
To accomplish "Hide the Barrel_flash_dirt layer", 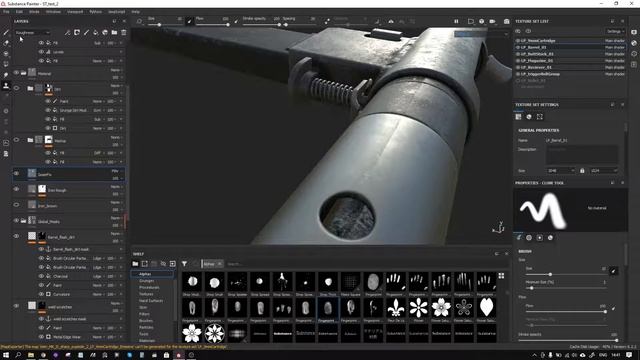I will click(16, 236).
